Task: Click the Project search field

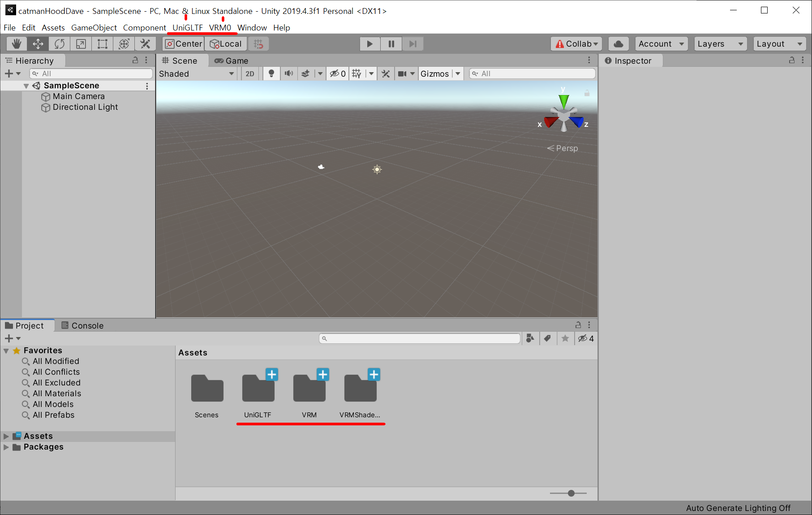Action: 420,338
